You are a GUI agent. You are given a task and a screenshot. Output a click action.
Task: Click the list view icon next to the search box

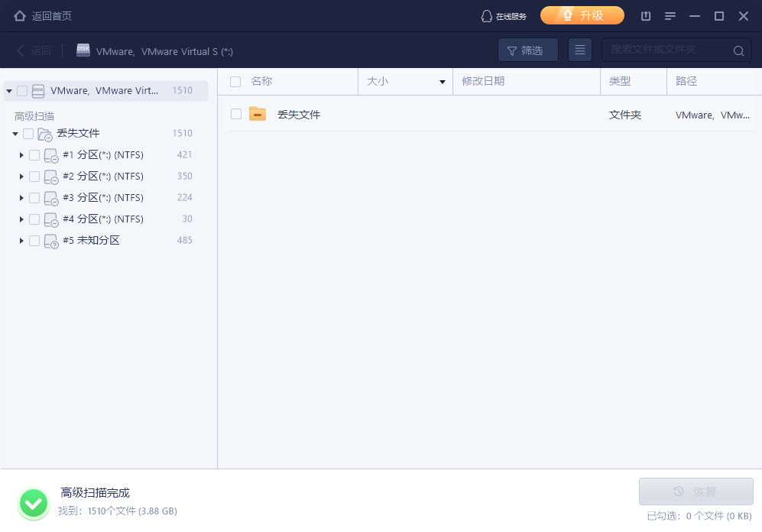click(x=579, y=50)
